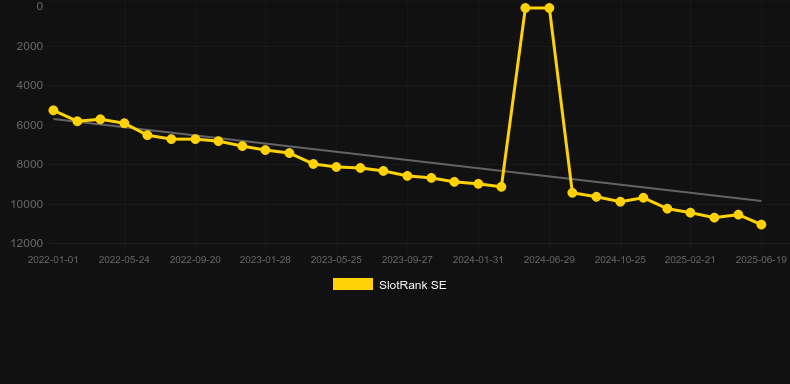This screenshot has width=790, height=384.
Task: Click the 2022-09-20 x-axis date label
Action: click(x=195, y=260)
